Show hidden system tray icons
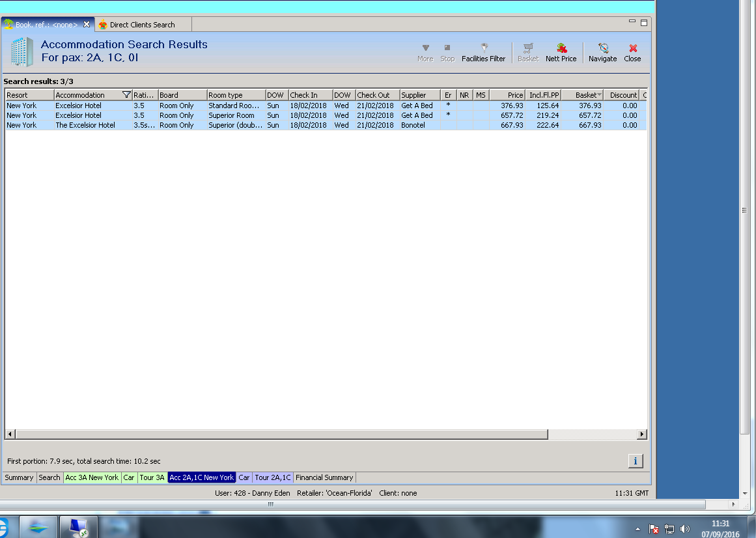756x538 pixels. [638, 529]
